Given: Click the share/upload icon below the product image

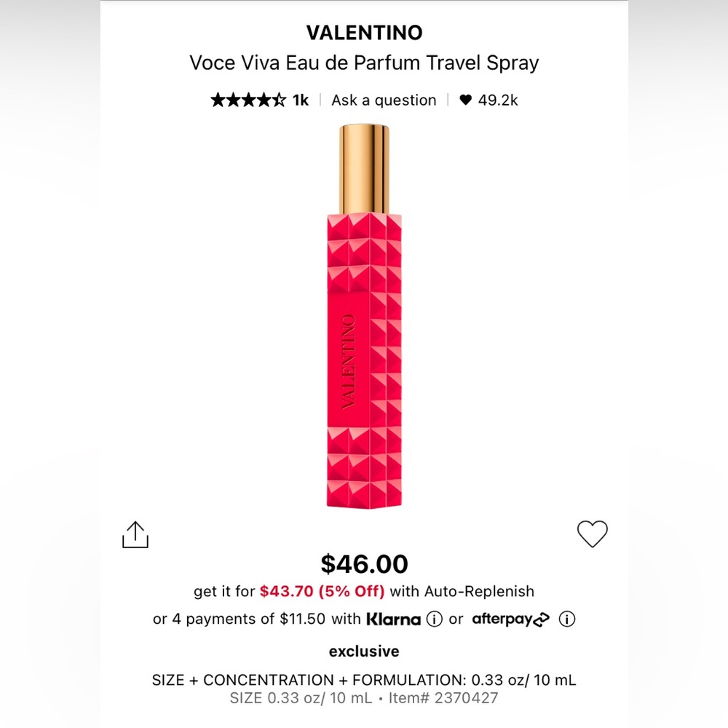Looking at the screenshot, I should (x=135, y=534).
